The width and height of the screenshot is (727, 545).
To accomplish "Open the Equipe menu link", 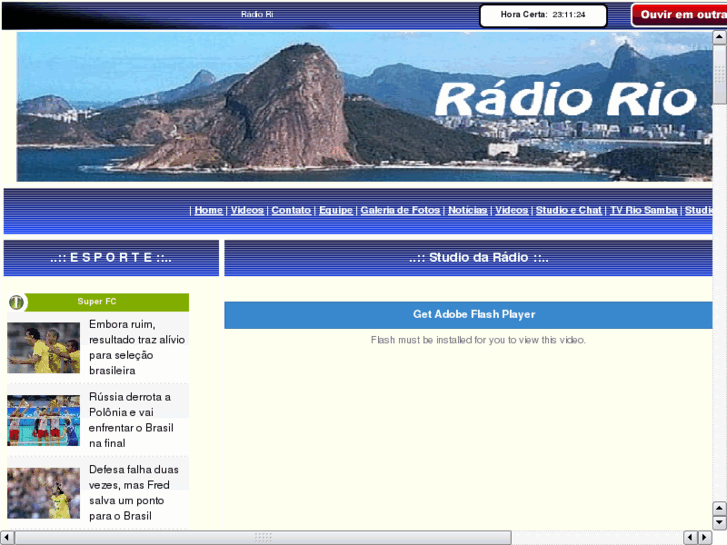I will point(336,210).
